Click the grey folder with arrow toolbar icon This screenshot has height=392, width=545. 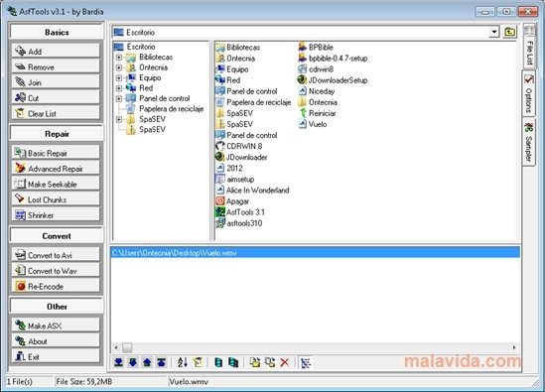tap(270, 362)
